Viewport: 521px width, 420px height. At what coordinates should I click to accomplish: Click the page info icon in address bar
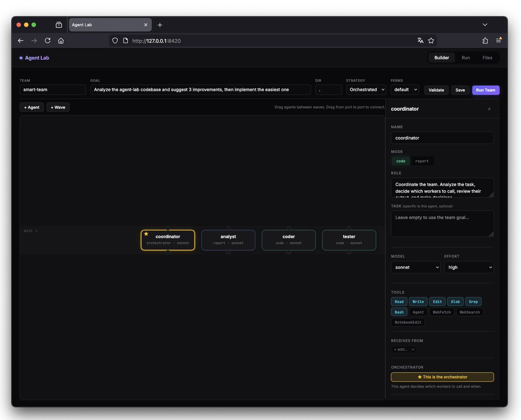click(125, 40)
